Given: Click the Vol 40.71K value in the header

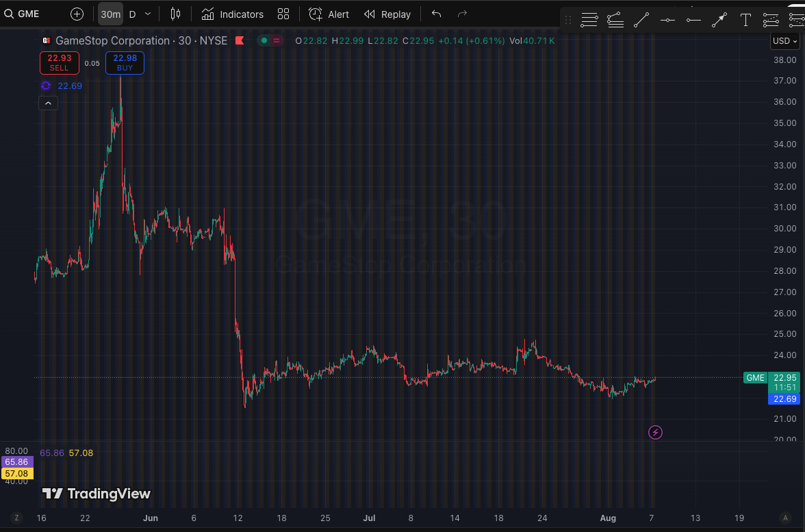Looking at the screenshot, I should (x=532, y=40).
